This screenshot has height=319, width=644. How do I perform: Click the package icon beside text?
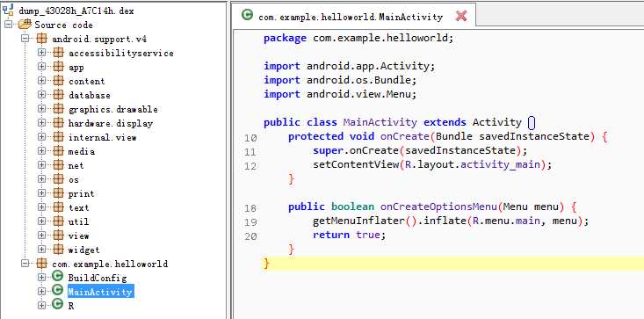[59, 207]
